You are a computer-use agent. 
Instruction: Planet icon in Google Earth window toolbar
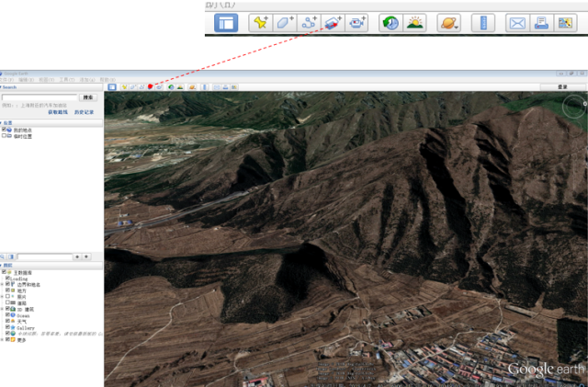tap(192, 87)
